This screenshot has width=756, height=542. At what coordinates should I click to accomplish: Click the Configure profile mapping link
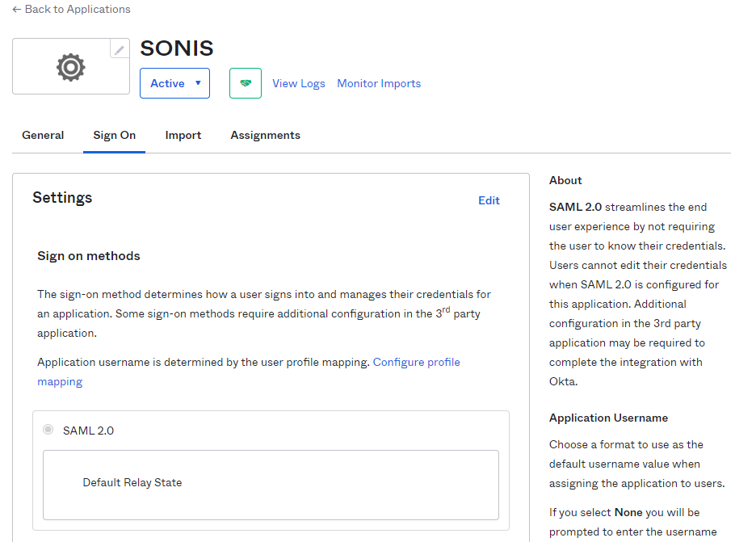click(x=416, y=362)
